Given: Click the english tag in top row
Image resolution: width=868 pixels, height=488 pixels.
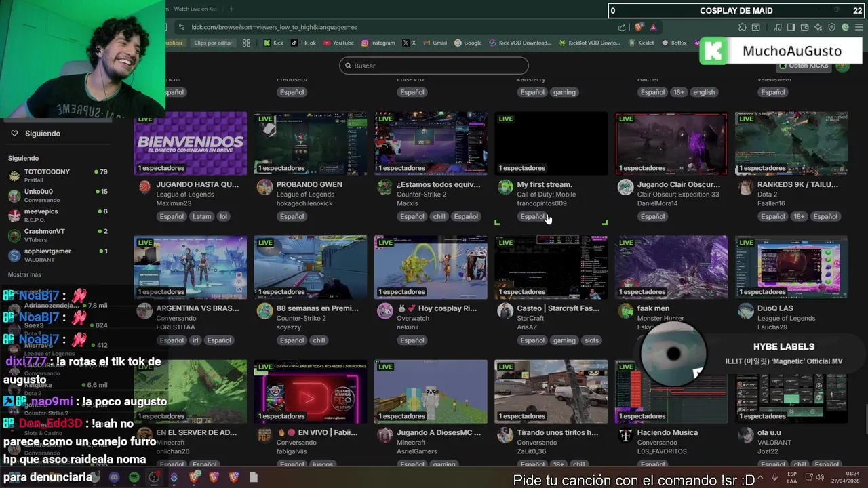Looking at the screenshot, I should [704, 92].
